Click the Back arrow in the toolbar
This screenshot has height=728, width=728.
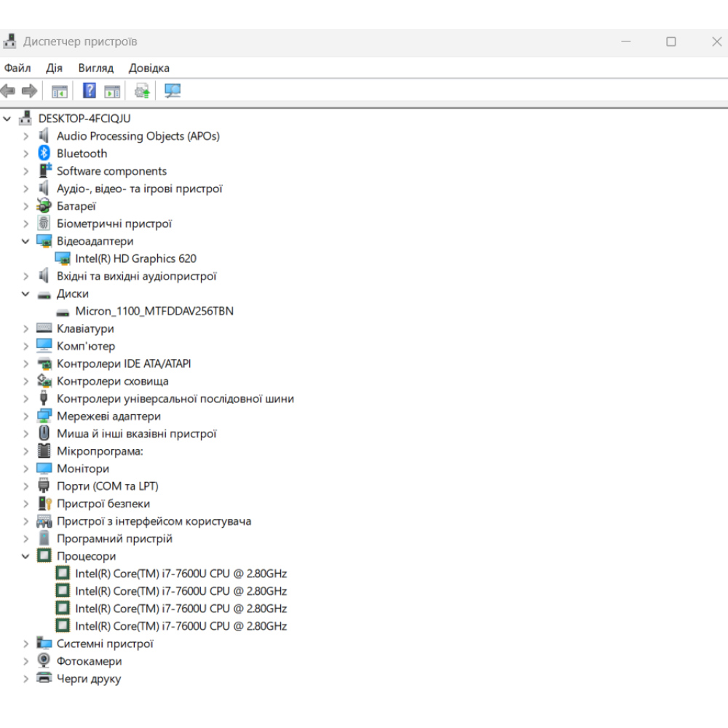pyautogui.click(x=8, y=91)
